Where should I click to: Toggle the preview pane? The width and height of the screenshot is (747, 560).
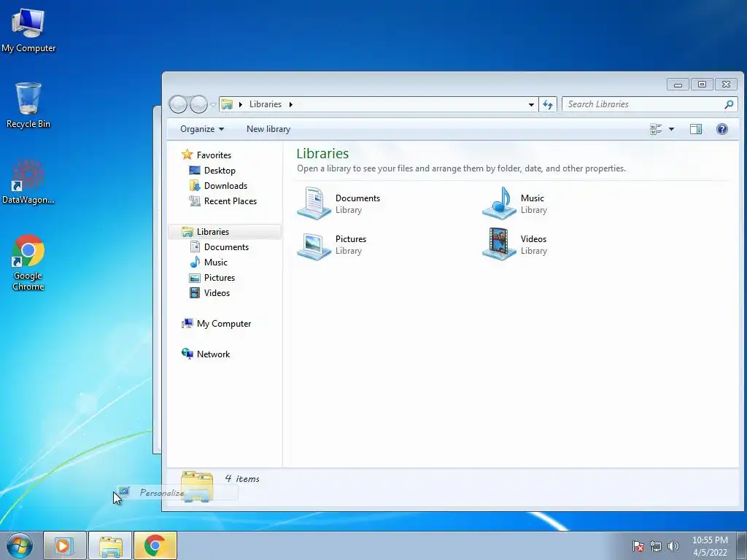point(695,129)
